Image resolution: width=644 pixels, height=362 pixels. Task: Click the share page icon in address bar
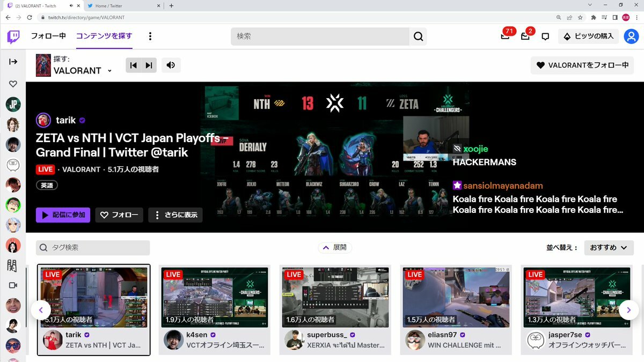[x=570, y=17]
